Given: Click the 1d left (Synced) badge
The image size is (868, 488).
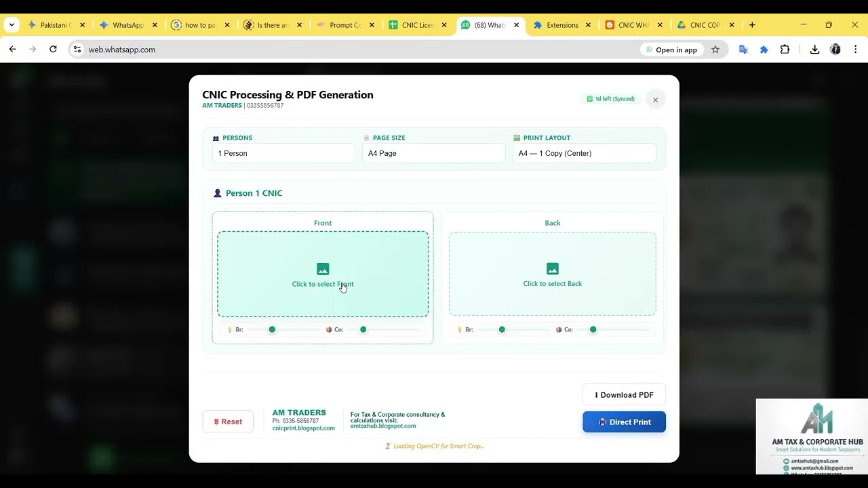Looking at the screenshot, I should click(611, 99).
